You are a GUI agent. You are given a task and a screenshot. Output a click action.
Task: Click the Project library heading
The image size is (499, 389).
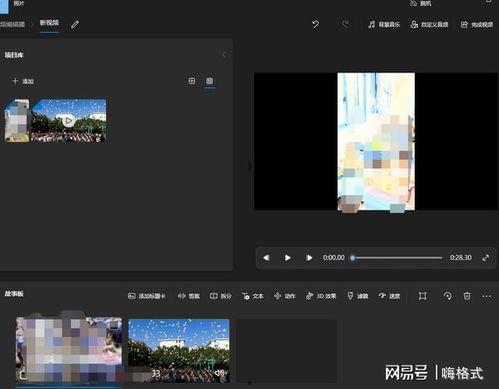point(14,55)
